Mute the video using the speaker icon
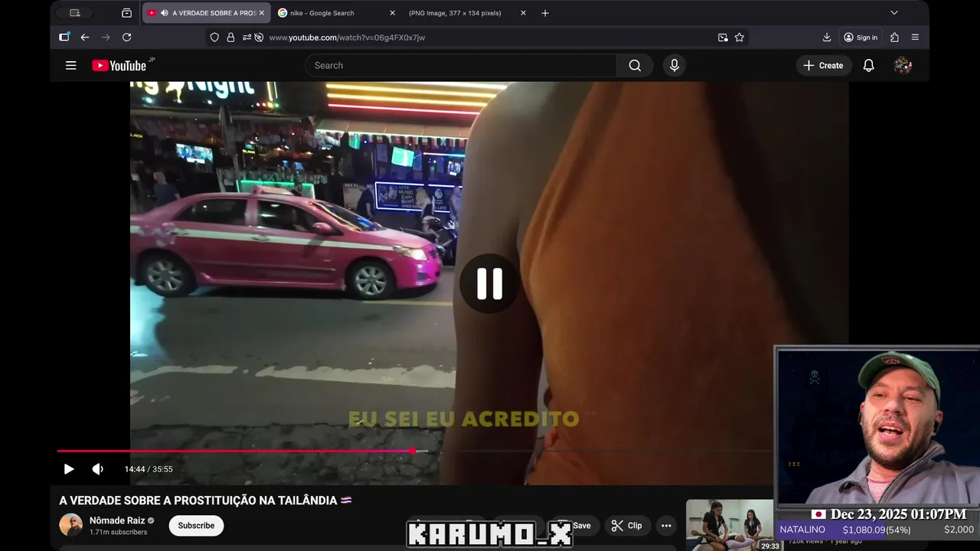 tap(98, 469)
